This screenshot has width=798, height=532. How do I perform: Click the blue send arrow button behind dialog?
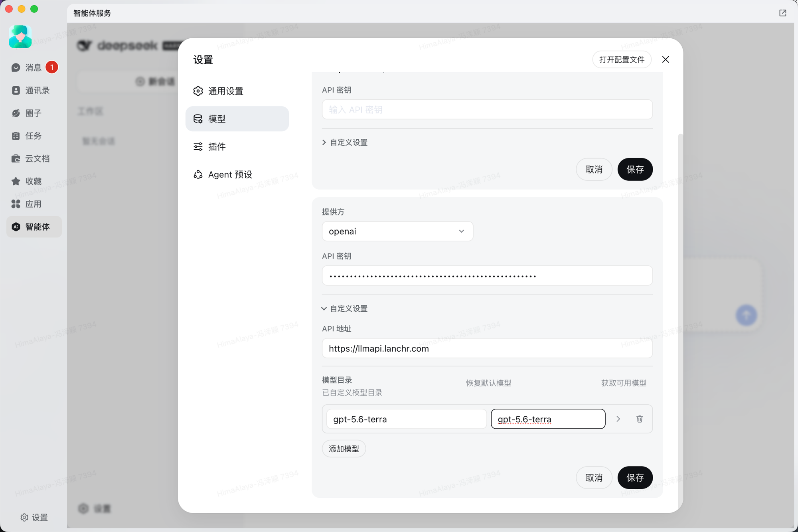tap(746, 315)
